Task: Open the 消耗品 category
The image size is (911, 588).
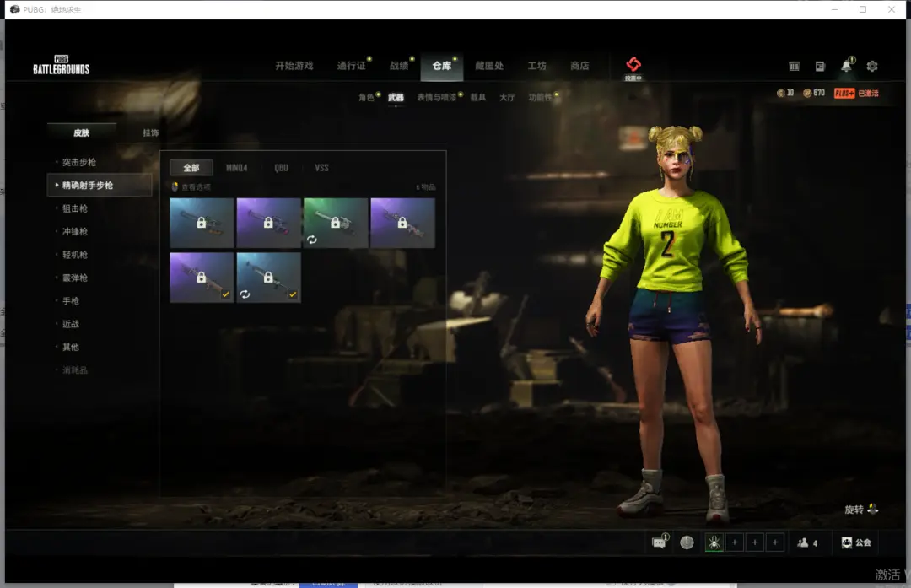Action: point(75,370)
